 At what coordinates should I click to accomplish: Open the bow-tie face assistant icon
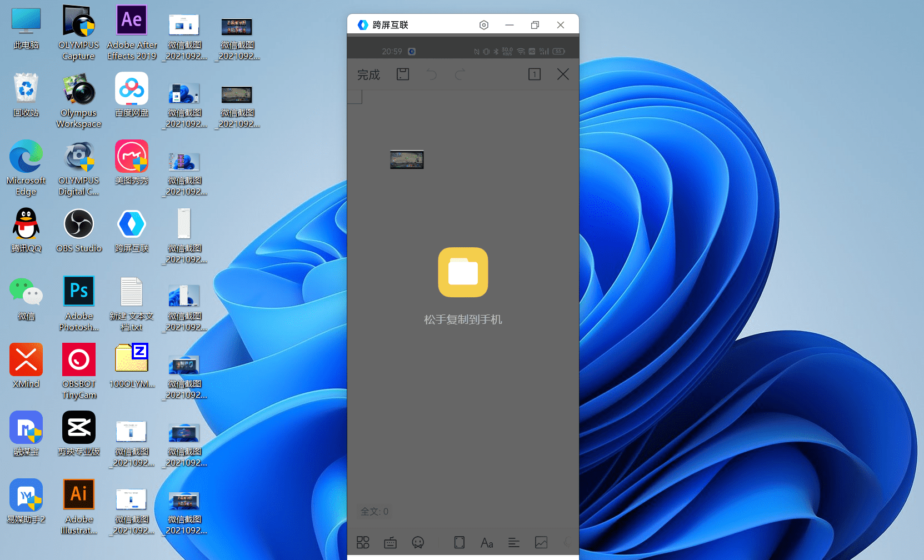418,542
